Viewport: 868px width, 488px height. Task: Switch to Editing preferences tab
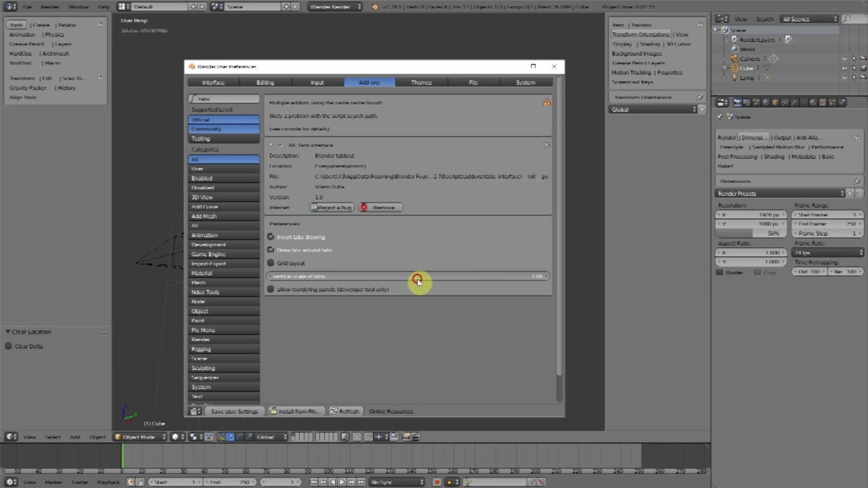coord(265,83)
